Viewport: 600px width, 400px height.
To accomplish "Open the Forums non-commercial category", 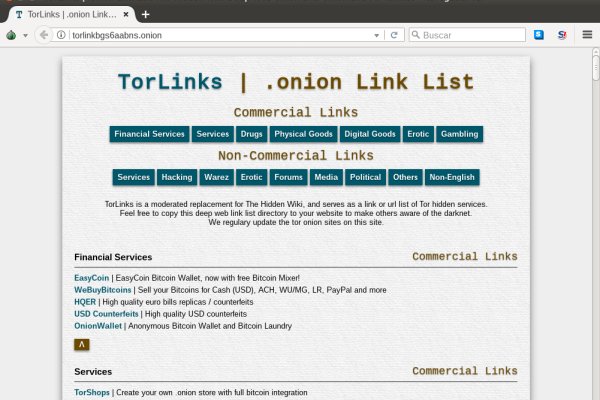I will (288, 177).
